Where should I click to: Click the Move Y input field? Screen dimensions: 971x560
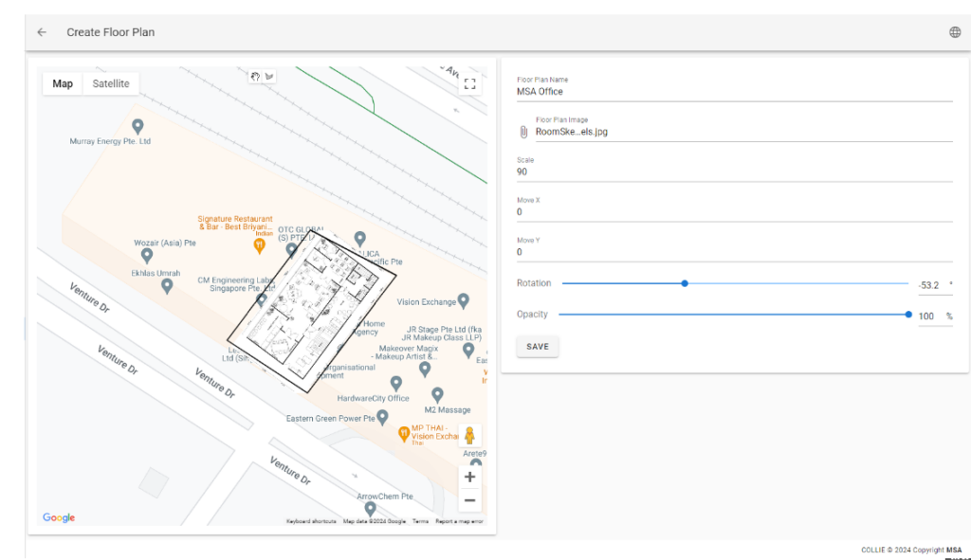coord(735,252)
